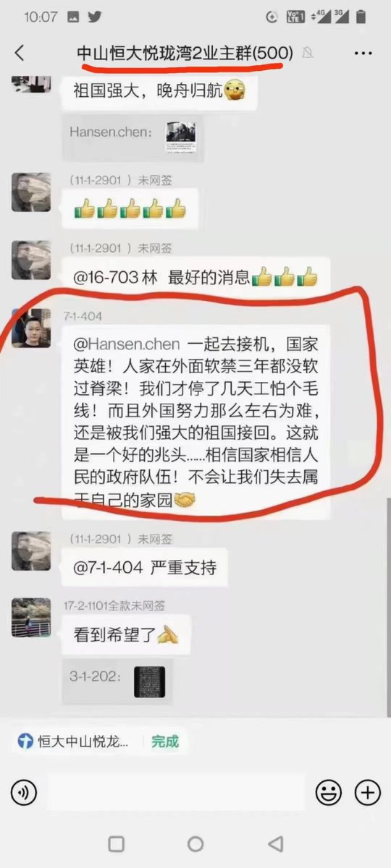Tap the Android home circle button

point(195,844)
